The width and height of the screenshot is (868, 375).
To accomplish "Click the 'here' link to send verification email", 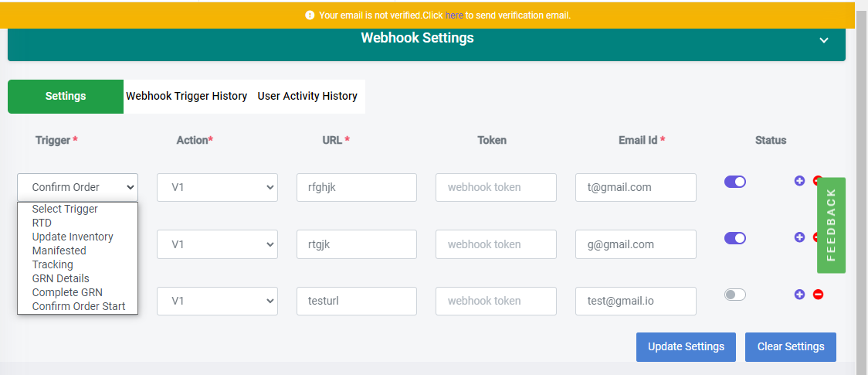I will click(454, 15).
